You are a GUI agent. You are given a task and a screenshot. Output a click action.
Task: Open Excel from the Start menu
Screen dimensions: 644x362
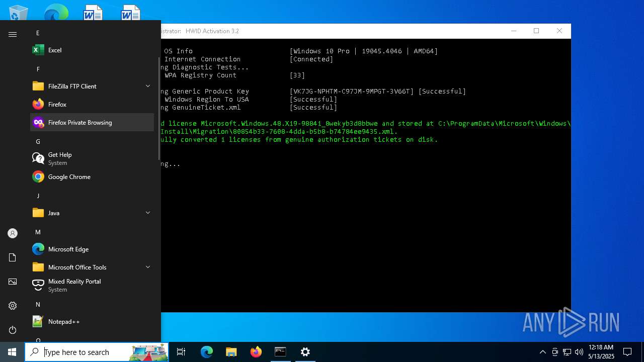92,50
